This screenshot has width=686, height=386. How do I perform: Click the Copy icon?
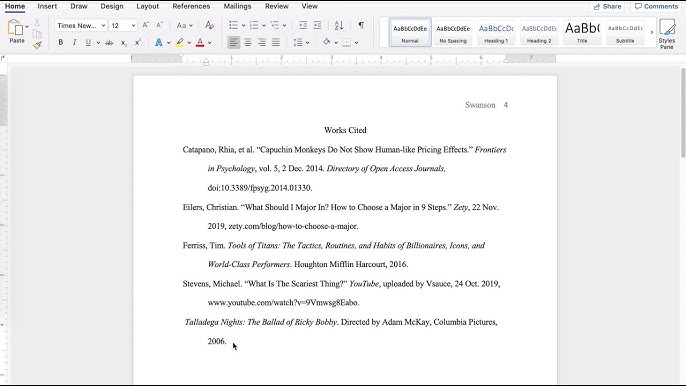pos(37,34)
